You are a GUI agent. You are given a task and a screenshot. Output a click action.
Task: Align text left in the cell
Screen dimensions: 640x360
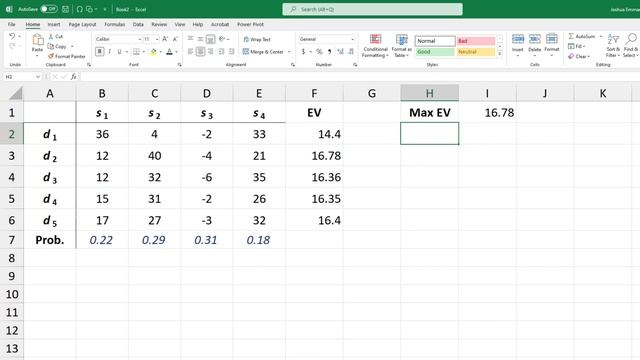tap(191, 52)
